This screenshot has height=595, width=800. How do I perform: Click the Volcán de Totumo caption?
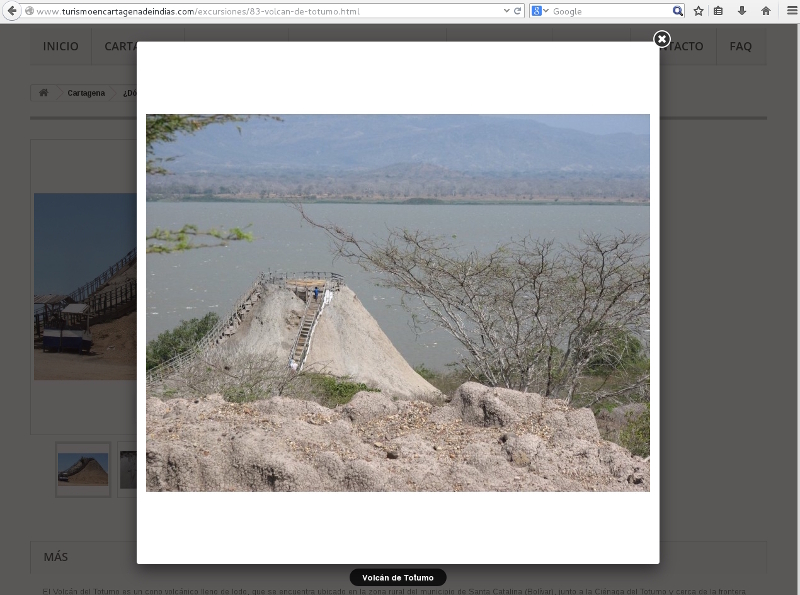(x=398, y=578)
